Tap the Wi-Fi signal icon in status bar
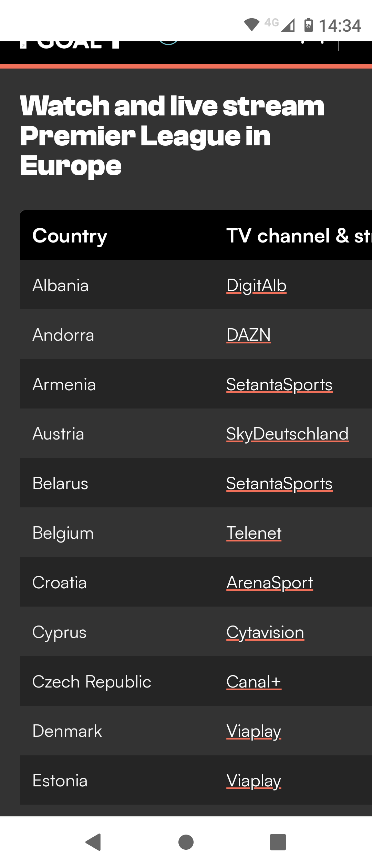The height and width of the screenshot is (868, 372). [252, 25]
